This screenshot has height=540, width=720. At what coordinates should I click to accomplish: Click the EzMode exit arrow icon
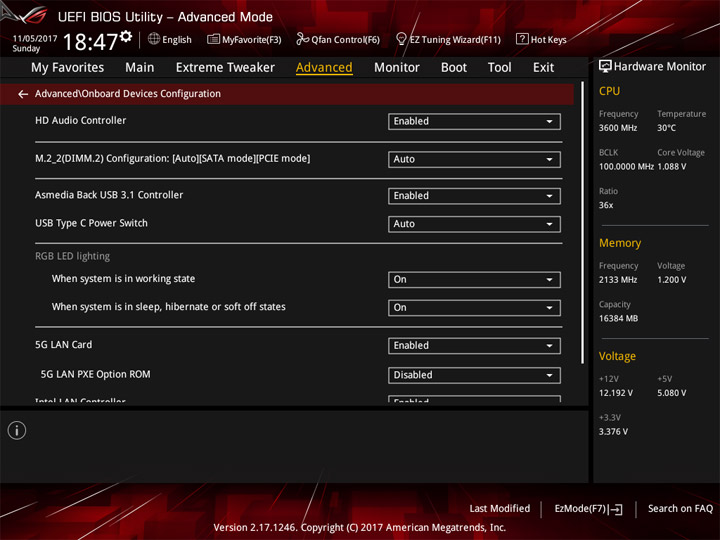[x=616, y=509]
